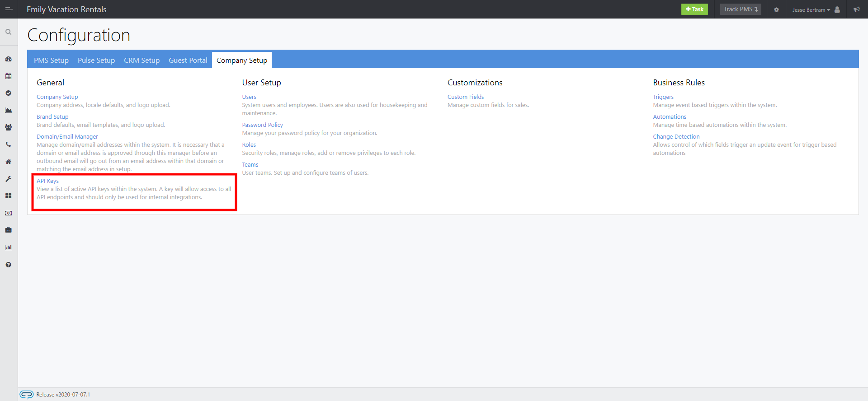Open the check-circle tasks sidebar icon
The height and width of the screenshot is (401, 868).
coord(8,93)
